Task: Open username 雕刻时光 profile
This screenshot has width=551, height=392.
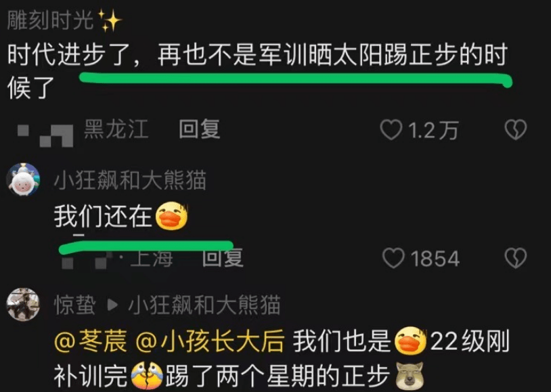Action: click(x=50, y=20)
